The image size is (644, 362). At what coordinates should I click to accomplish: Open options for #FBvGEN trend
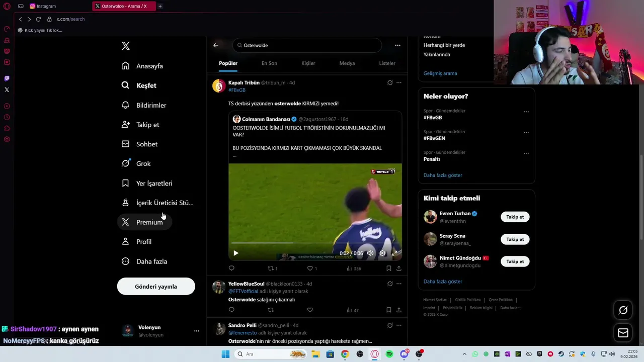pos(526,132)
